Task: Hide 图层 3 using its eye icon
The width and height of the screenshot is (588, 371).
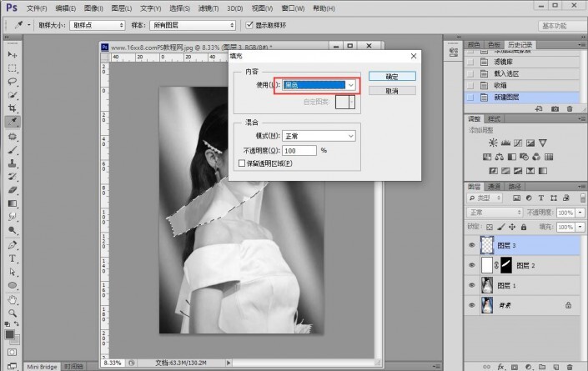Action: click(x=472, y=246)
